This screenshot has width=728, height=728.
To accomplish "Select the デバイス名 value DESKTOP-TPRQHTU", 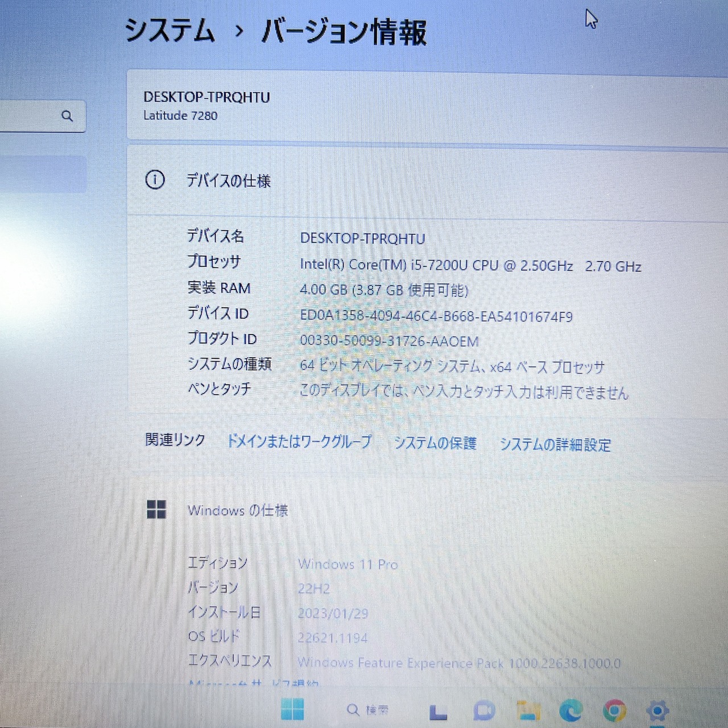I will [x=362, y=238].
